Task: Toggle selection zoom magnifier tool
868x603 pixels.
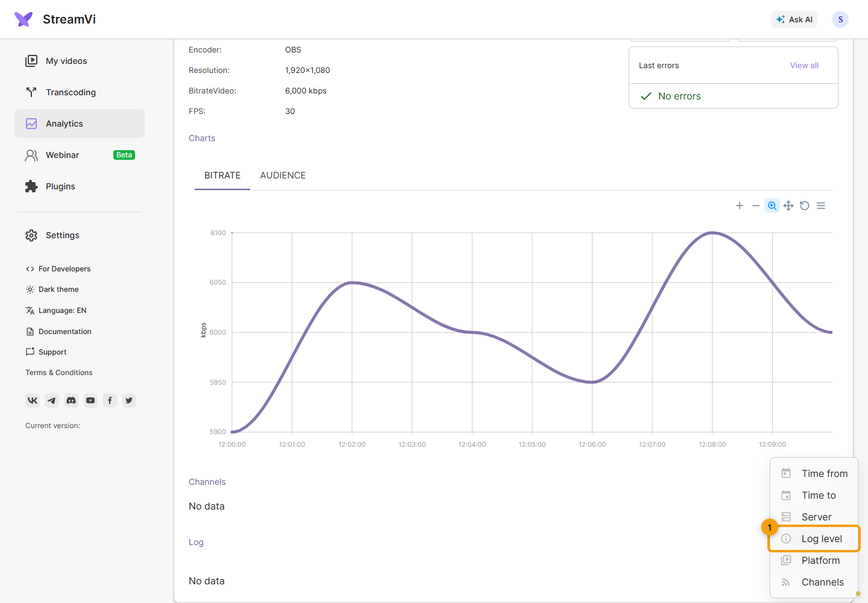Action: coord(772,206)
